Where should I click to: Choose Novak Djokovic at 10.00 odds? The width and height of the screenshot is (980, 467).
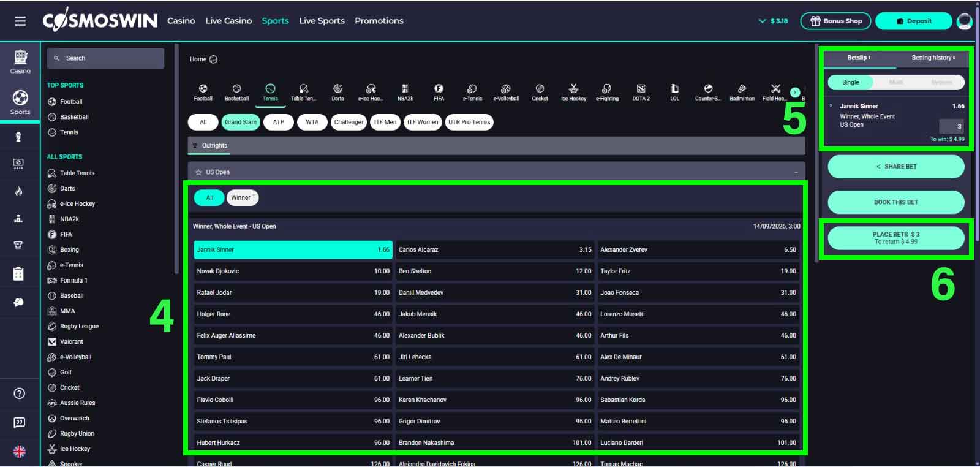point(293,271)
